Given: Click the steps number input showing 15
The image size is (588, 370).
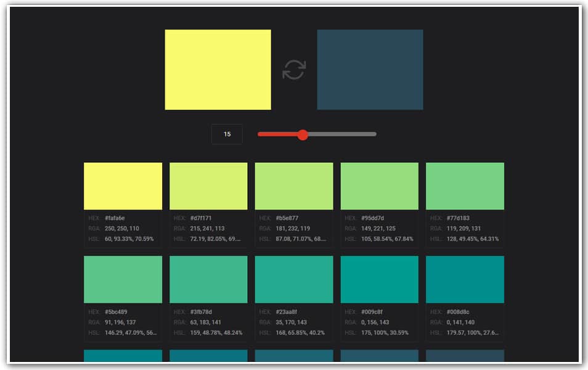Looking at the screenshot, I should [x=227, y=134].
